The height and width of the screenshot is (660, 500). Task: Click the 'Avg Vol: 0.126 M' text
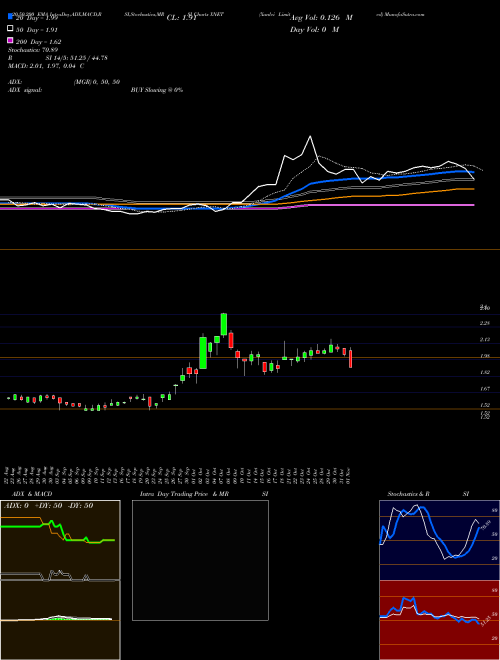point(322,18)
